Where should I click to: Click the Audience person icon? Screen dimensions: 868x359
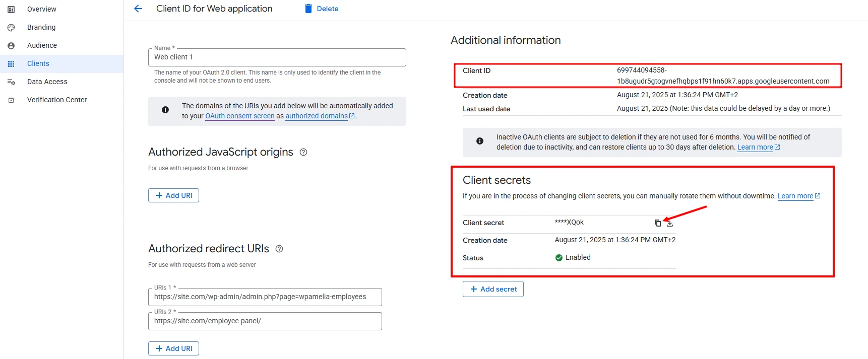pyautogui.click(x=11, y=45)
